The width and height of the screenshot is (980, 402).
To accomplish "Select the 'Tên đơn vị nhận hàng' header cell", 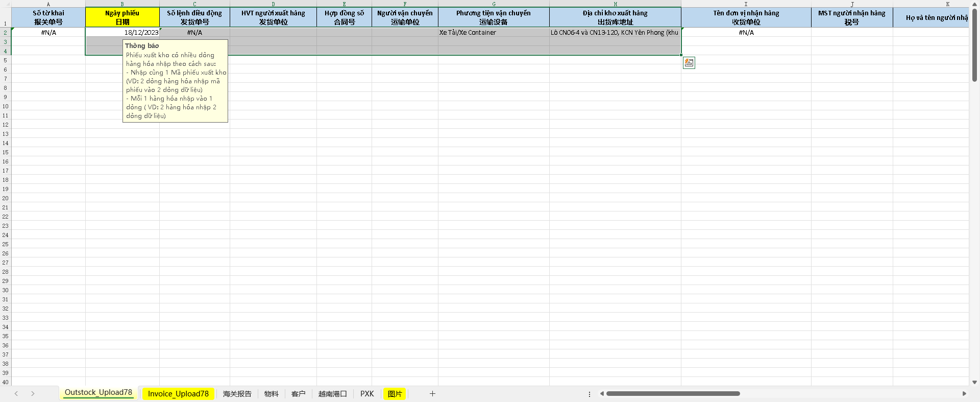I will pos(746,17).
